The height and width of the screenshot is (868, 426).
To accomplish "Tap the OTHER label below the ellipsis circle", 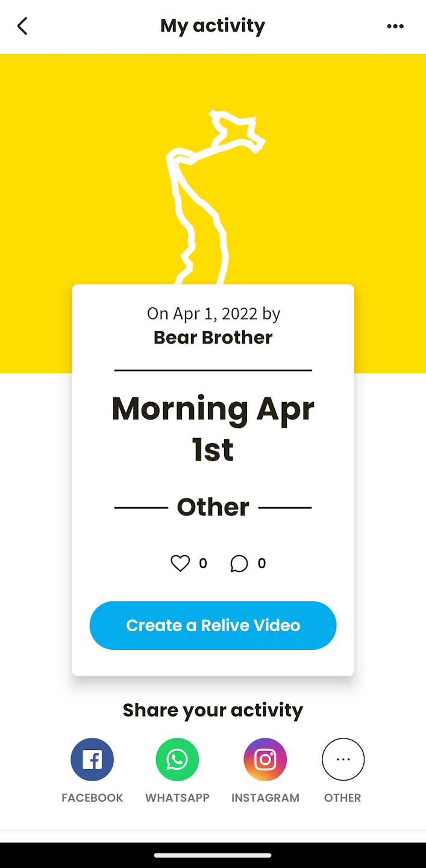I will [343, 797].
